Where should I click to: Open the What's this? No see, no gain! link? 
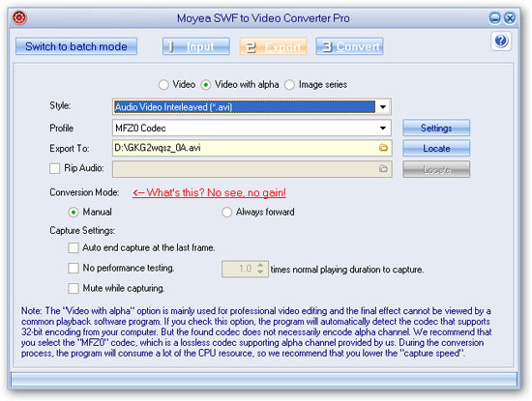[209, 193]
